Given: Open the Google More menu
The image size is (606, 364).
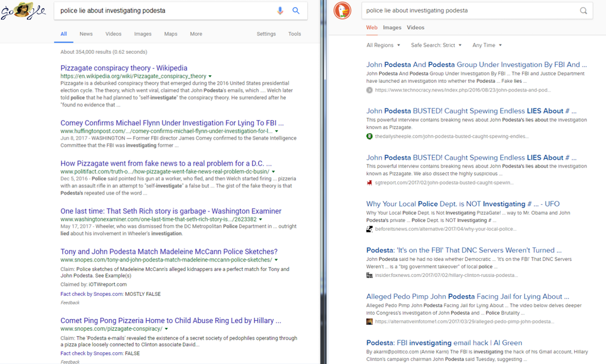Looking at the screenshot, I should coord(196,34).
